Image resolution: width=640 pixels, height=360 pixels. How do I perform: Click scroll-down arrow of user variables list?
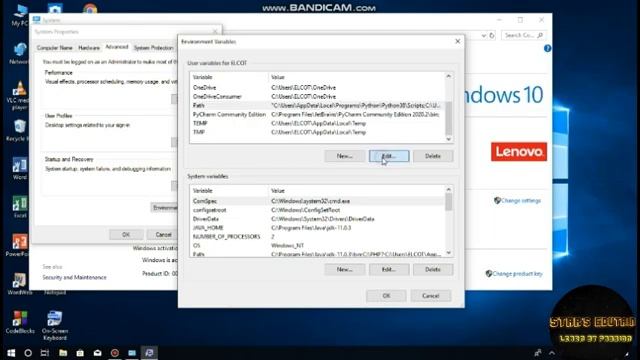449,139
